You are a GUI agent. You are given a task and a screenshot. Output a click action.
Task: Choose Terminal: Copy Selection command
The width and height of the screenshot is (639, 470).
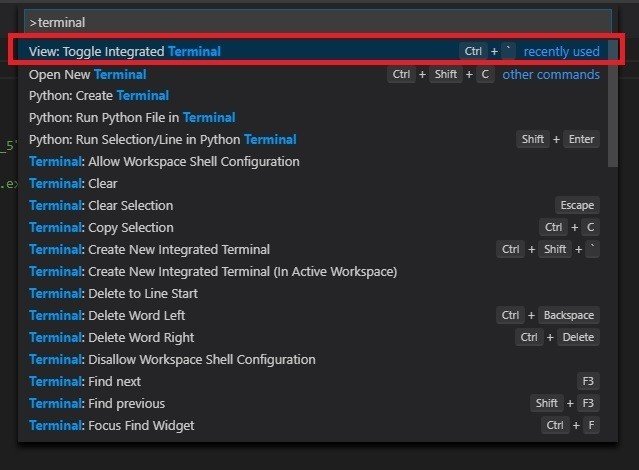[101, 228]
